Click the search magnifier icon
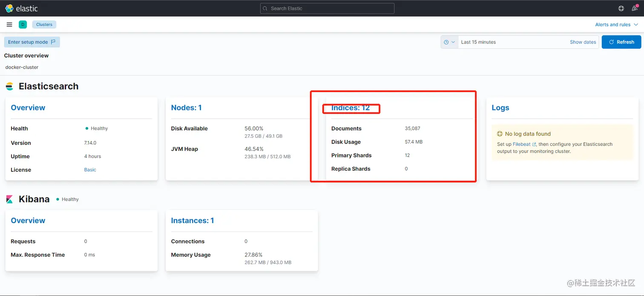Screen dimensions: 644x296 pyautogui.click(x=265, y=9)
